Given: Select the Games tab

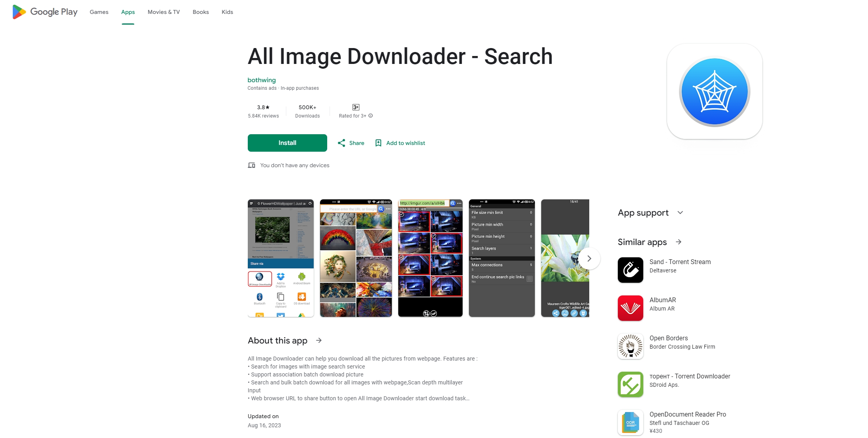Looking at the screenshot, I should pyautogui.click(x=99, y=12).
